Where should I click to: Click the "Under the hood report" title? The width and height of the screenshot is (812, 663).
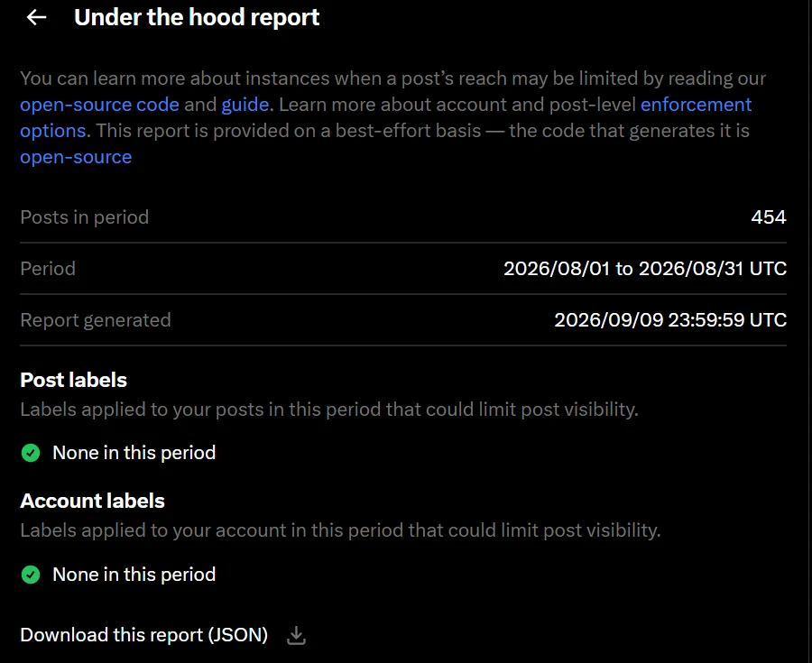[197, 17]
